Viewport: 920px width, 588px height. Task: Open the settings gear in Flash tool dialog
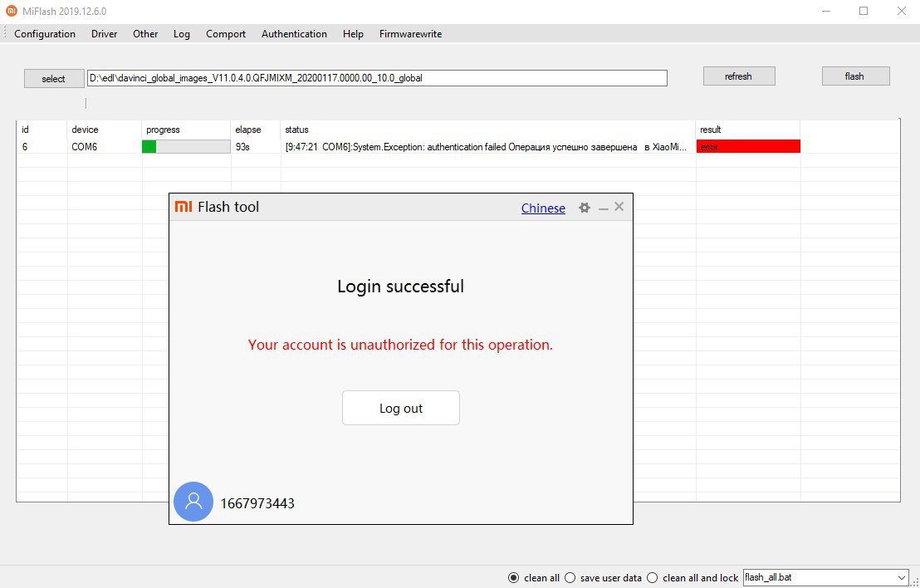584,208
